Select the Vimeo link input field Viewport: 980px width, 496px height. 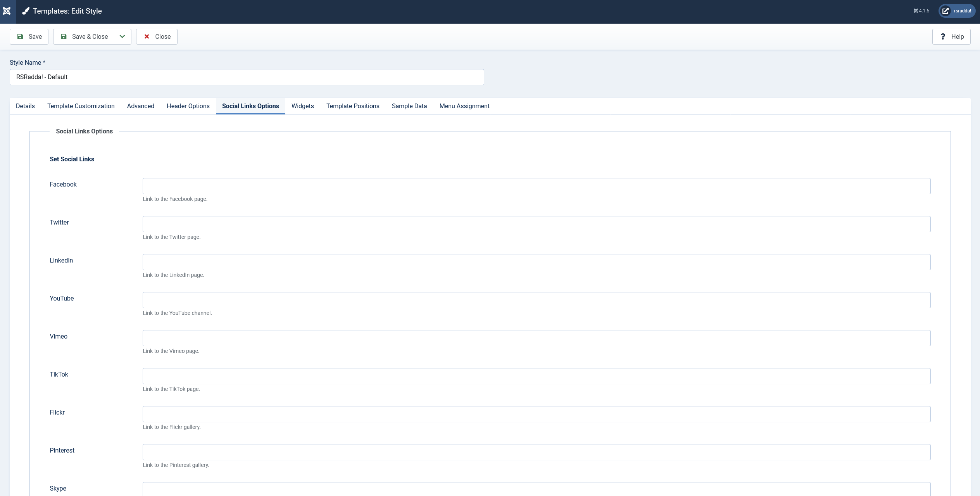pos(537,338)
